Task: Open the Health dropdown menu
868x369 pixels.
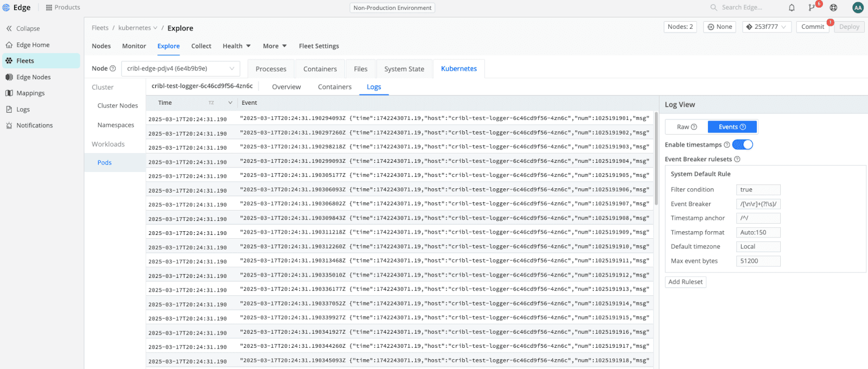Action: coord(237,46)
